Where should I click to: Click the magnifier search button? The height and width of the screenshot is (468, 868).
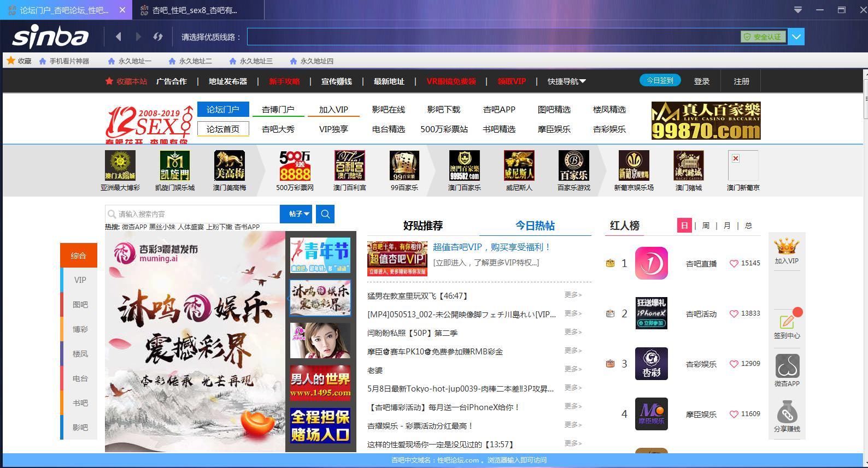pyautogui.click(x=325, y=214)
